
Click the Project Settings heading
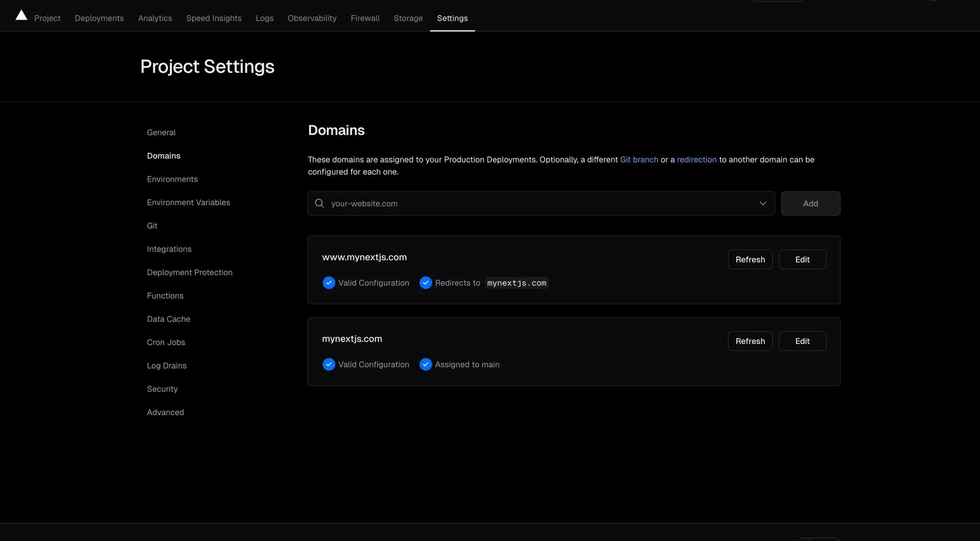tap(207, 67)
